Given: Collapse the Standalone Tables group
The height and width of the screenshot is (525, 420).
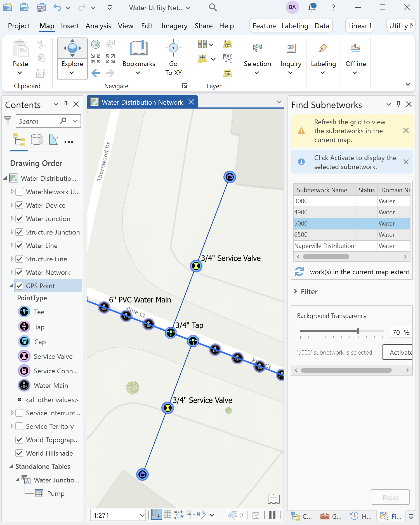Looking at the screenshot, I should (x=11, y=466).
